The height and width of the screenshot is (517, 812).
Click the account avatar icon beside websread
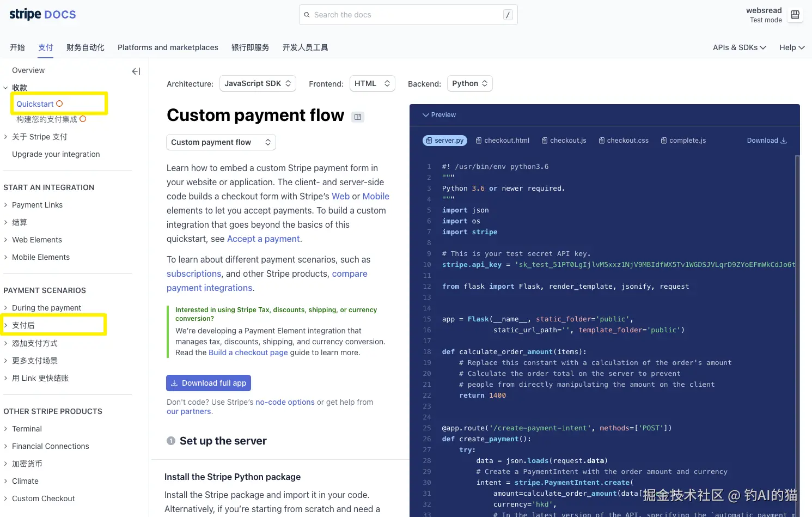[795, 15]
